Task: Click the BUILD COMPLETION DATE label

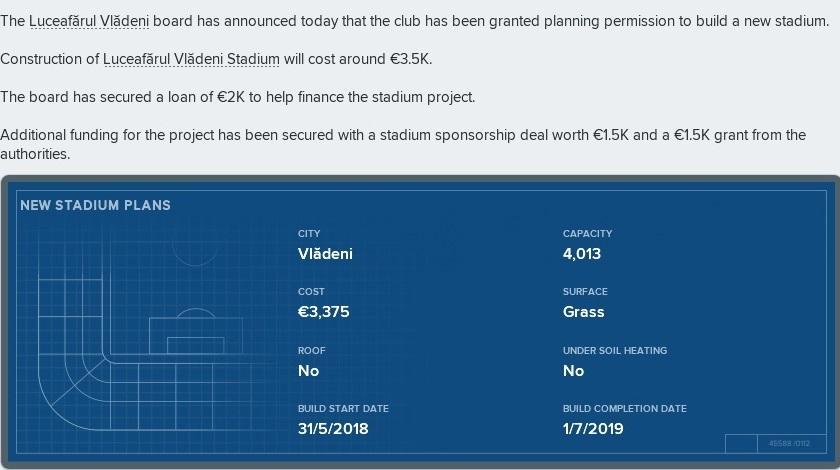Action: tap(625, 408)
